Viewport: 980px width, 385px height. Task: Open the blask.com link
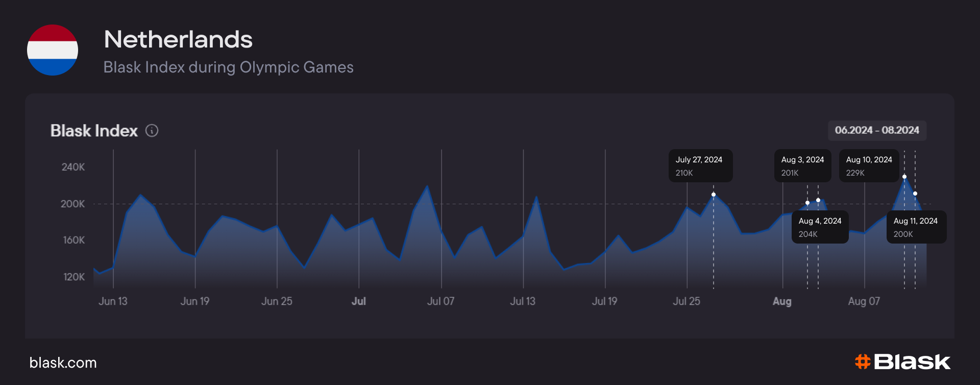coord(63,363)
